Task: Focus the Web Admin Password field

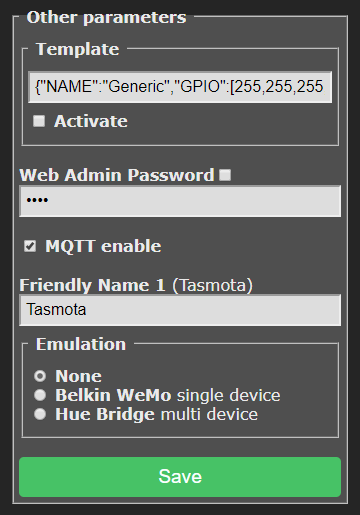Action: (x=180, y=201)
